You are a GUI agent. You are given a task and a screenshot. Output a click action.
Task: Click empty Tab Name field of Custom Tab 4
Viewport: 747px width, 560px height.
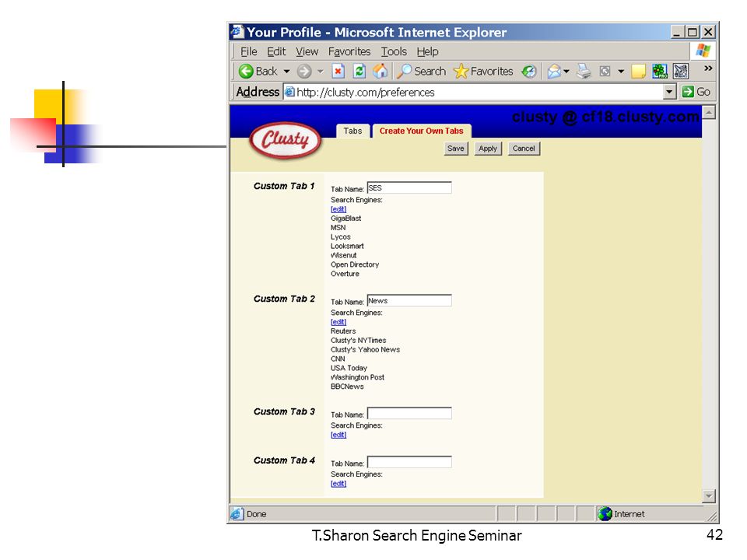409,462
